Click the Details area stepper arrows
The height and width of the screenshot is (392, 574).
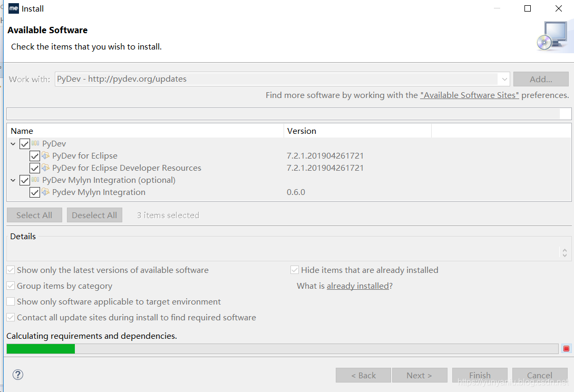(565, 252)
